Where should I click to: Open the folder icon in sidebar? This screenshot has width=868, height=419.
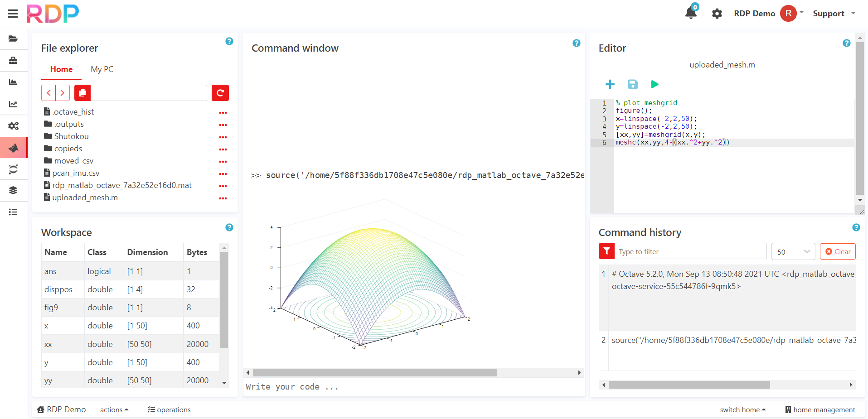click(x=13, y=39)
